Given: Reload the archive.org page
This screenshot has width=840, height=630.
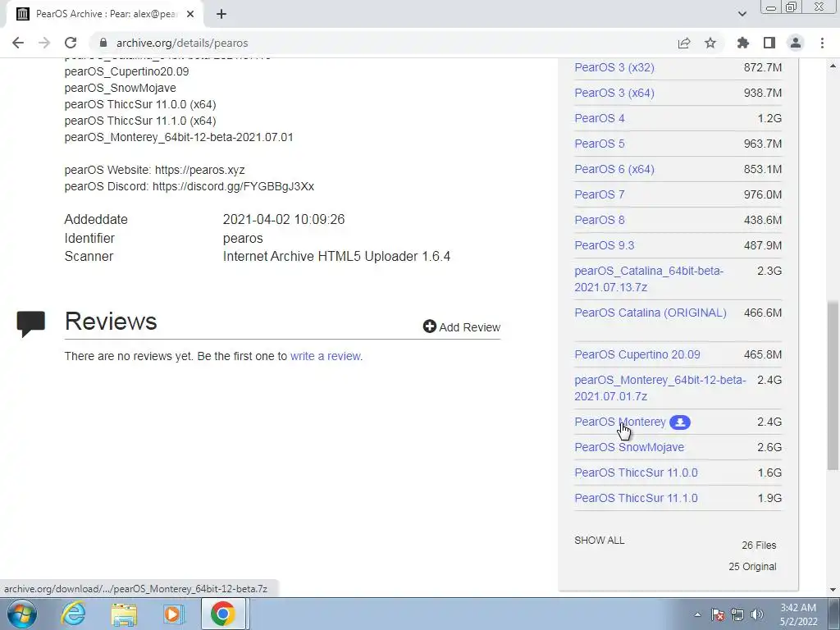Looking at the screenshot, I should (71, 43).
